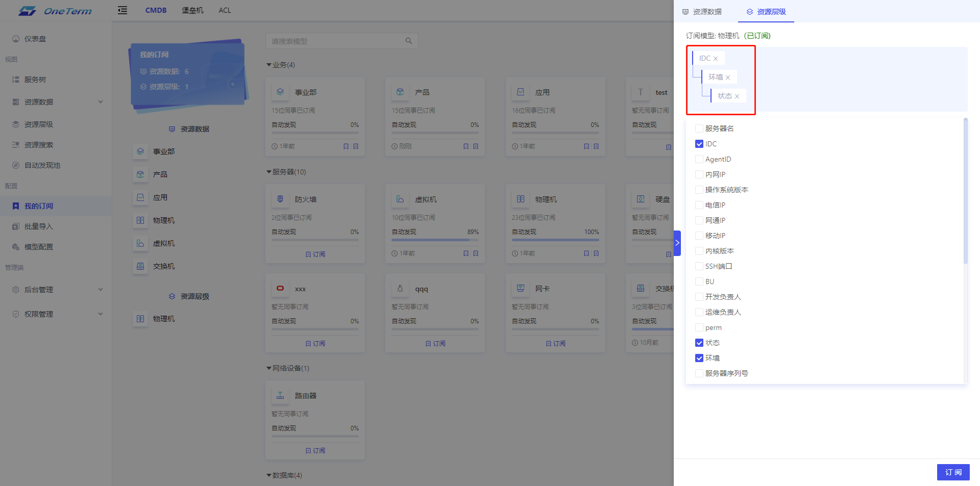Expand 资源数据 sidebar submenu
This screenshot has width=980, height=486.
point(101,102)
